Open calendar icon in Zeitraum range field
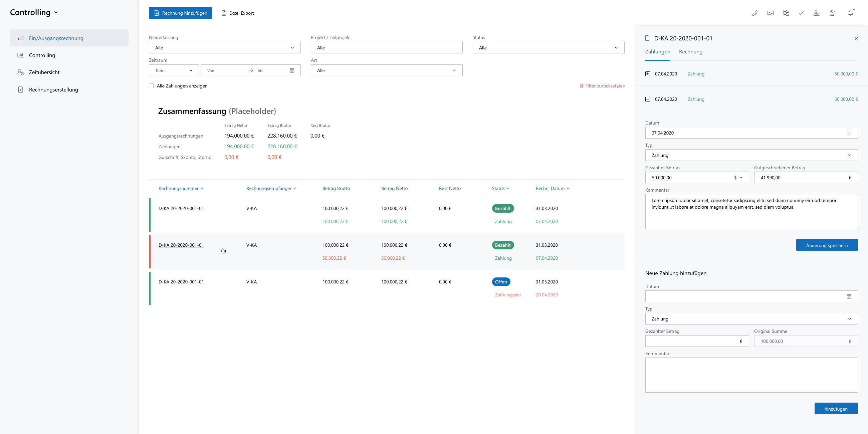Screen dimensions: 868x434 pos(292,70)
